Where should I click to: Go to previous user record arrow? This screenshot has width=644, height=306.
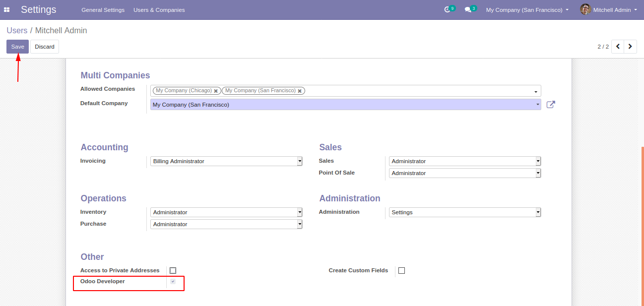[x=618, y=47]
